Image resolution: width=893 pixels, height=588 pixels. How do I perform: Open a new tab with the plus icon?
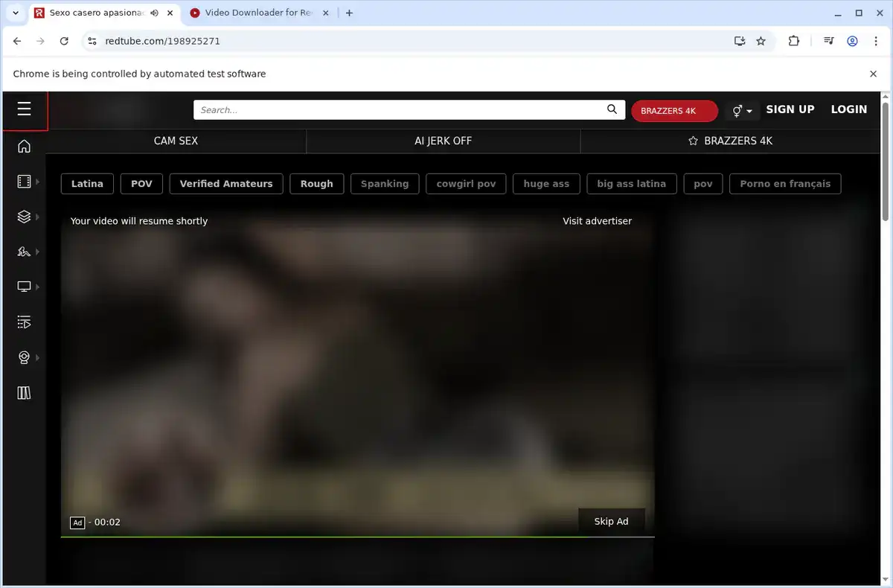350,13
